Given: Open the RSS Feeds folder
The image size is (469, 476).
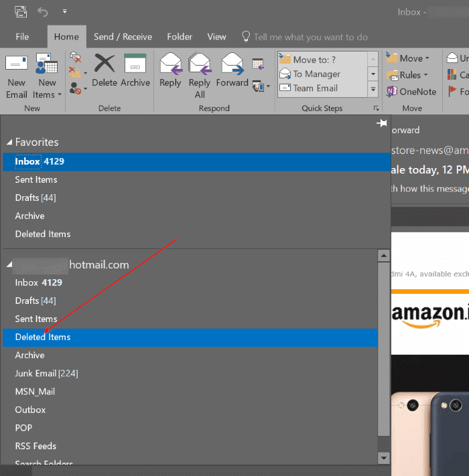Looking at the screenshot, I should [x=190, y=447].
